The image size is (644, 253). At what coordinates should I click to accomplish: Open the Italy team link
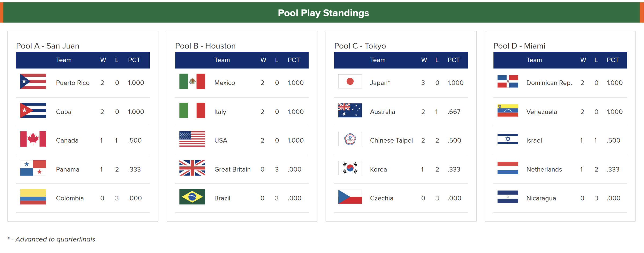point(220,112)
